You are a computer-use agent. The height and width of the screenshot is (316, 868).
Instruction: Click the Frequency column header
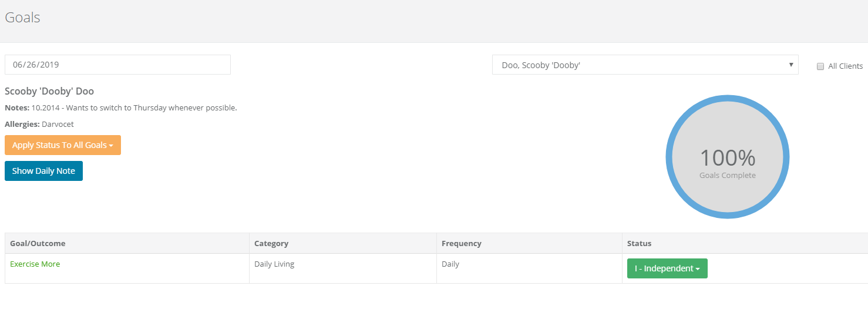click(462, 243)
